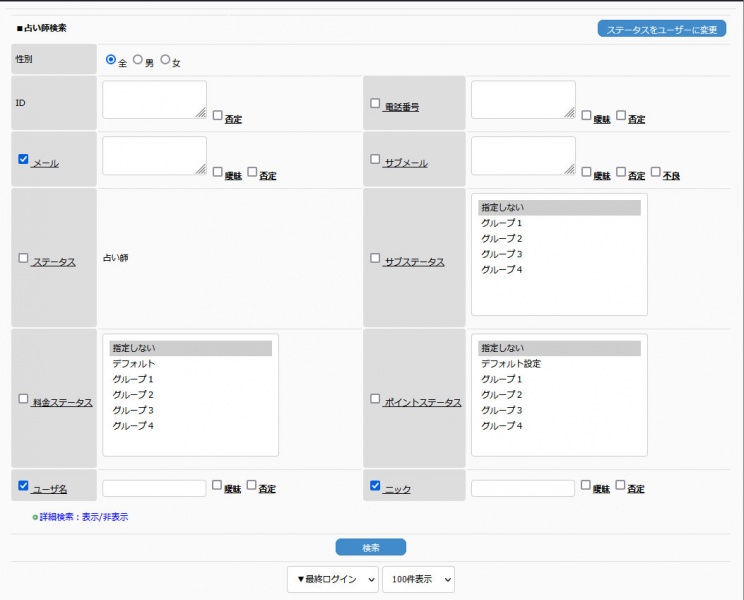This screenshot has height=600, width=744.
Task: Open the 最終ログイン sort dropdown
Action: click(x=332, y=579)
